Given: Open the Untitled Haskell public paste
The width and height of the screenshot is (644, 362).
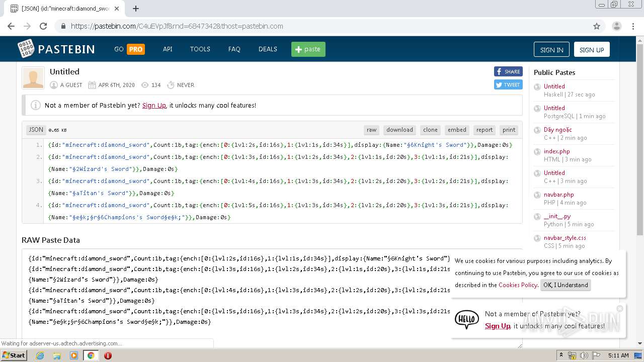Looking at the screenshot, I should point(554,86).
